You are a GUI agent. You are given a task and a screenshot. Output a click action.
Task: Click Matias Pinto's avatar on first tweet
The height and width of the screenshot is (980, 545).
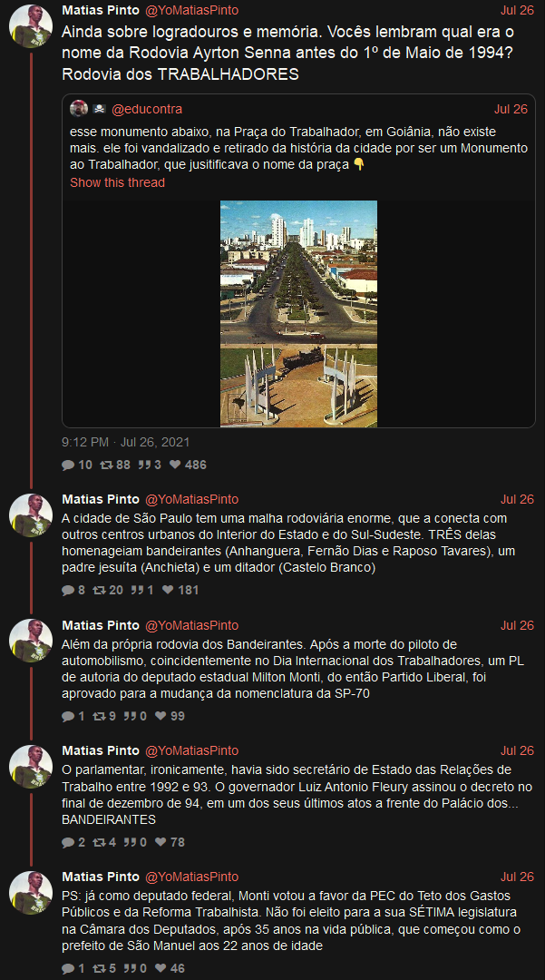coord(31,26)
